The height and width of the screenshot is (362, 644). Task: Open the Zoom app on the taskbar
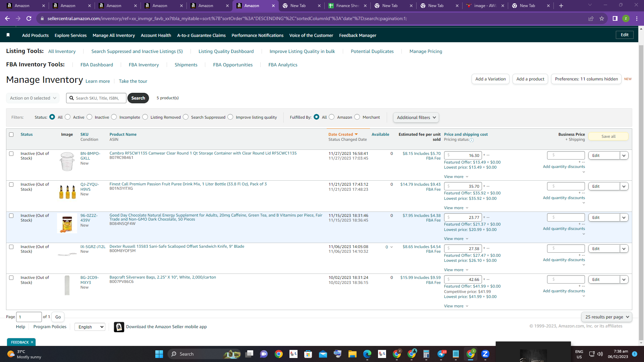[x=485, y=354]
